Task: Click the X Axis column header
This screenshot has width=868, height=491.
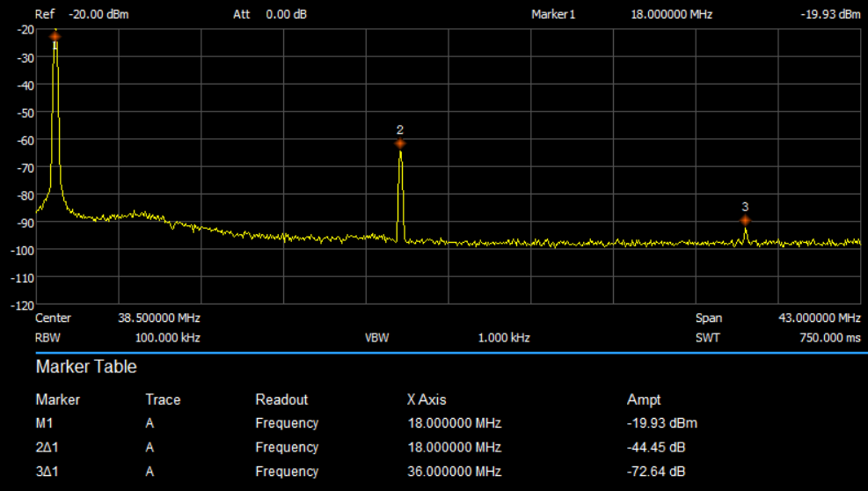Action: pos(427,399)
